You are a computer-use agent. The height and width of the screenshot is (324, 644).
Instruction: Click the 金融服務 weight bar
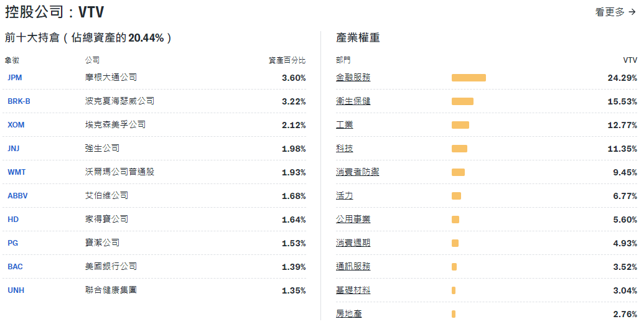(x=469, y=78)
